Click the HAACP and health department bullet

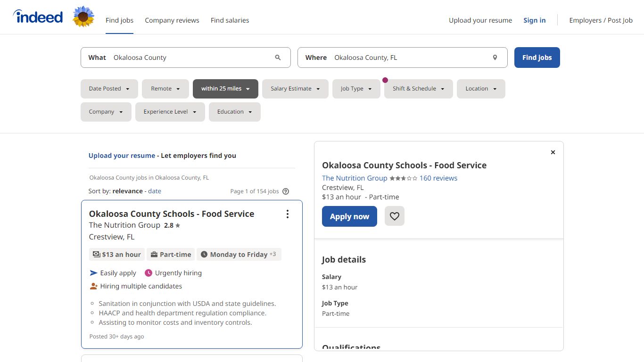click(x=182, y=313)
